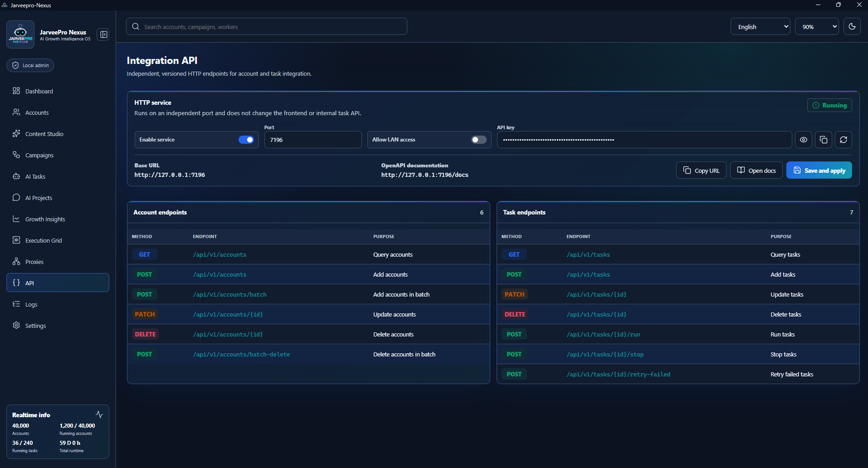Select Growth Insights menu item

[58, 219]
